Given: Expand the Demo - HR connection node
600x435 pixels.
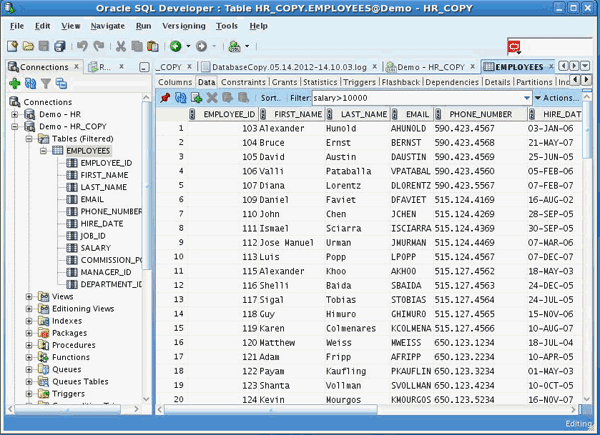Looking at the screenshot, I should tap(15, 115).
